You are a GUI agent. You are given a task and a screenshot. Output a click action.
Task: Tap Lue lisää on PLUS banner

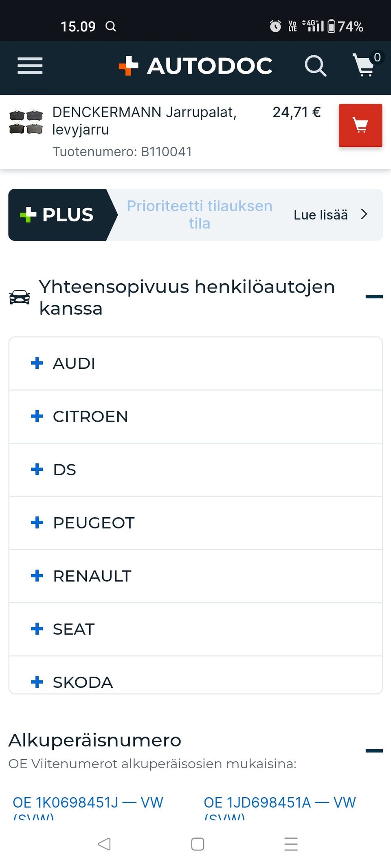tap(330, 215)
